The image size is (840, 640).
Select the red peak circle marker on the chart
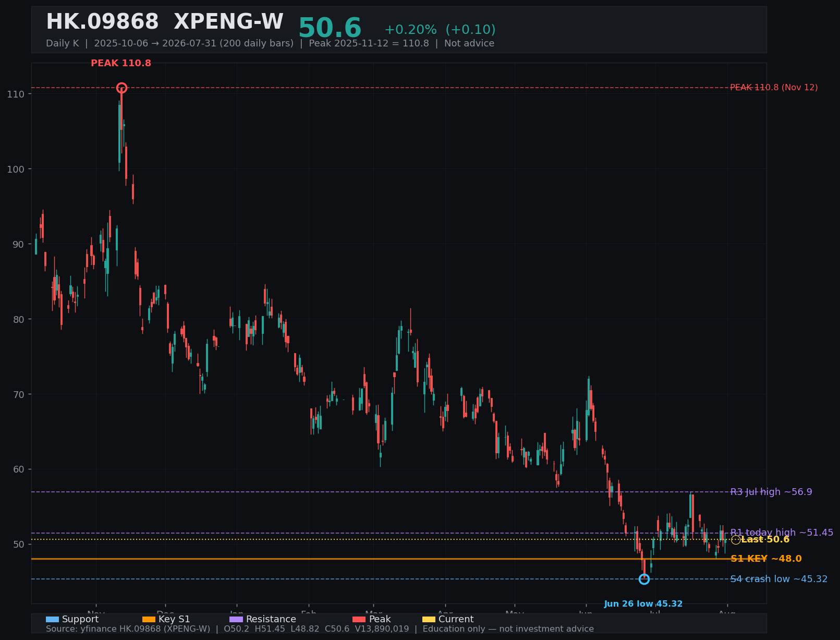pos(121,88)
